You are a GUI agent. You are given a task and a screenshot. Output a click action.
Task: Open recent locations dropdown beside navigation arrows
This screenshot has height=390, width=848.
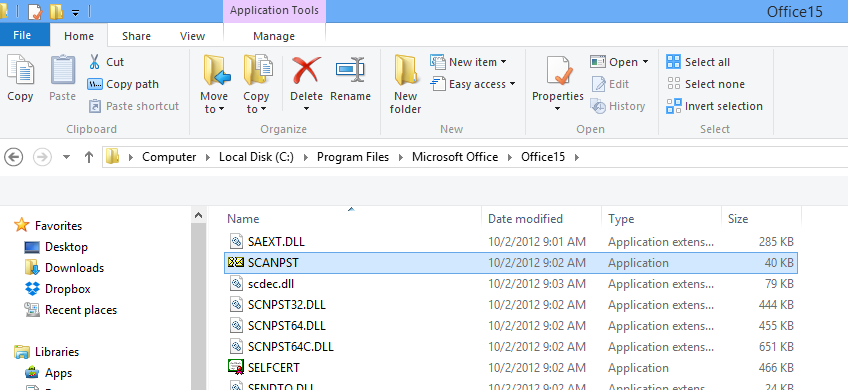[67, 157]
